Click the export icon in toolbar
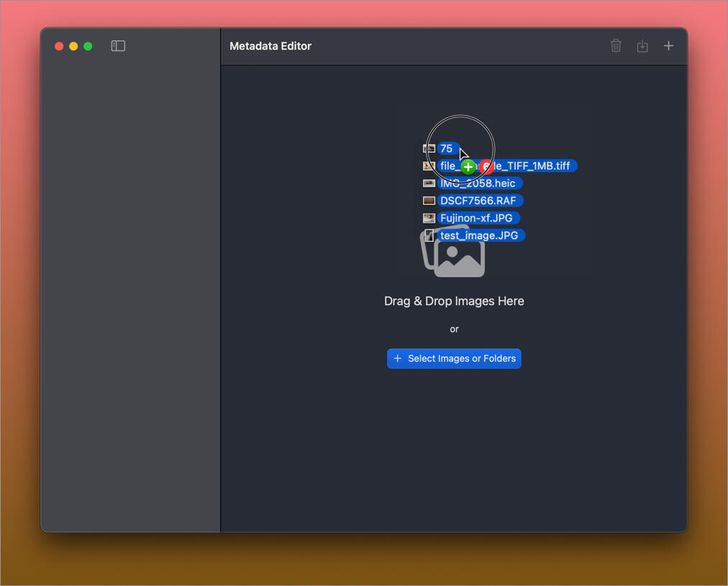 [x=642, y=46]
